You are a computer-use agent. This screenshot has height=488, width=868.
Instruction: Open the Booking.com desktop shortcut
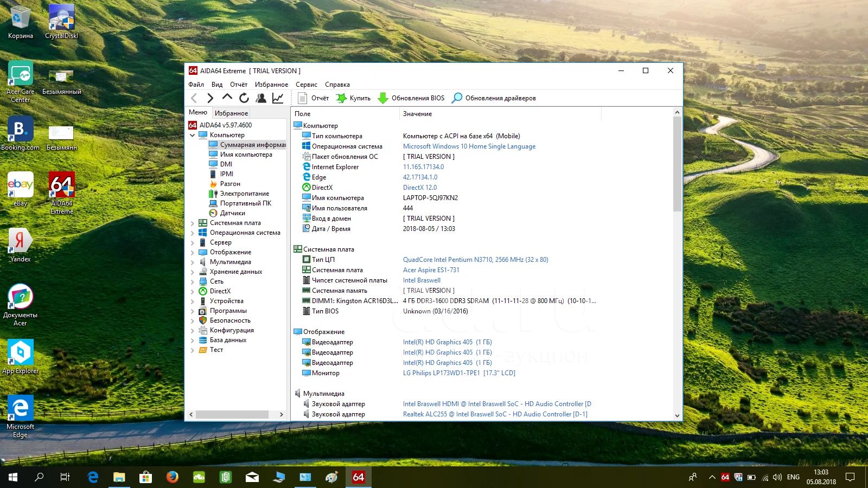(x=21, y=134)
